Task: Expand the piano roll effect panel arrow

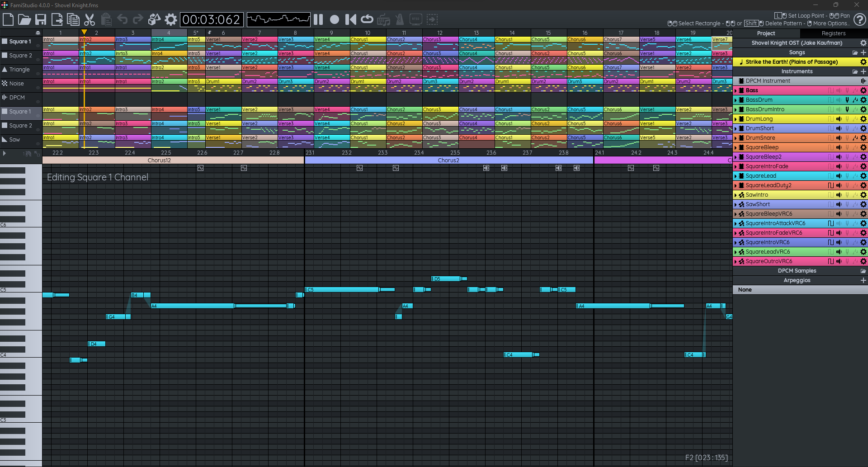Action: pos(4,154)
